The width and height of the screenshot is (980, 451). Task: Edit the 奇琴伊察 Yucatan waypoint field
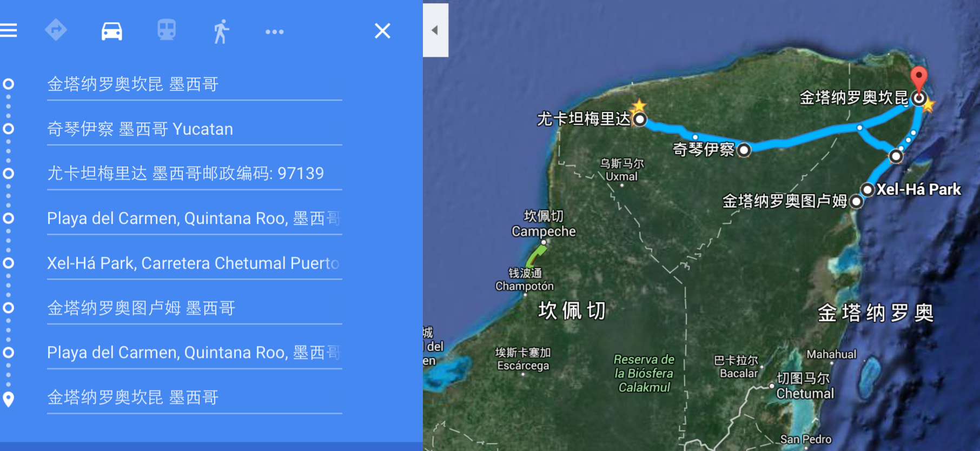coord(194,129)
